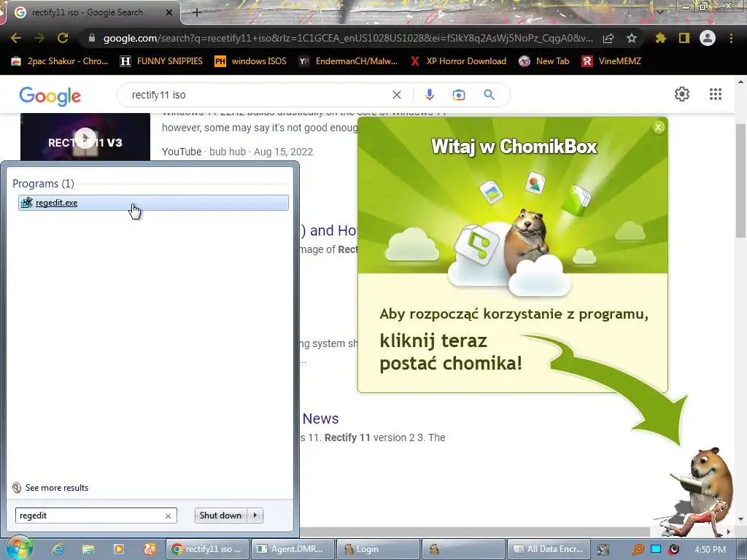This screenshot has width=747, height=560.
Task: Open UC Browser taskbar icon
Action: tap(149, 549)
